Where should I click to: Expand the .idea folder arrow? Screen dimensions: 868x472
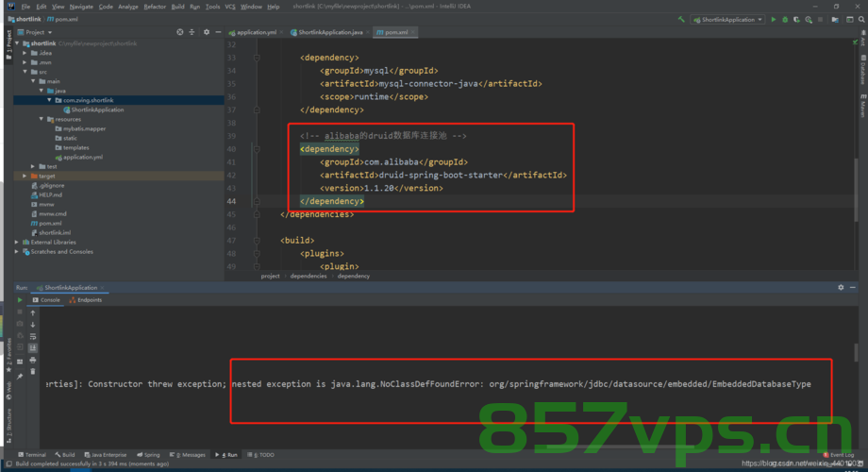[25, 53]
